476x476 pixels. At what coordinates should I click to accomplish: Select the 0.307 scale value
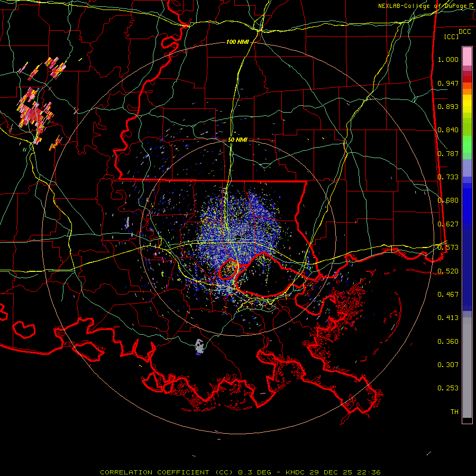pos(448,365)
